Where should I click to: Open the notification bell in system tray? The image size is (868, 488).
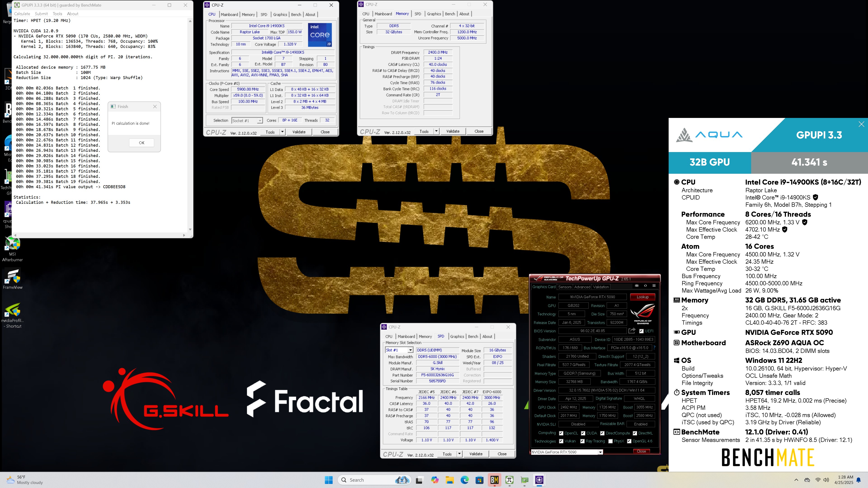click(x=859, y=480)
